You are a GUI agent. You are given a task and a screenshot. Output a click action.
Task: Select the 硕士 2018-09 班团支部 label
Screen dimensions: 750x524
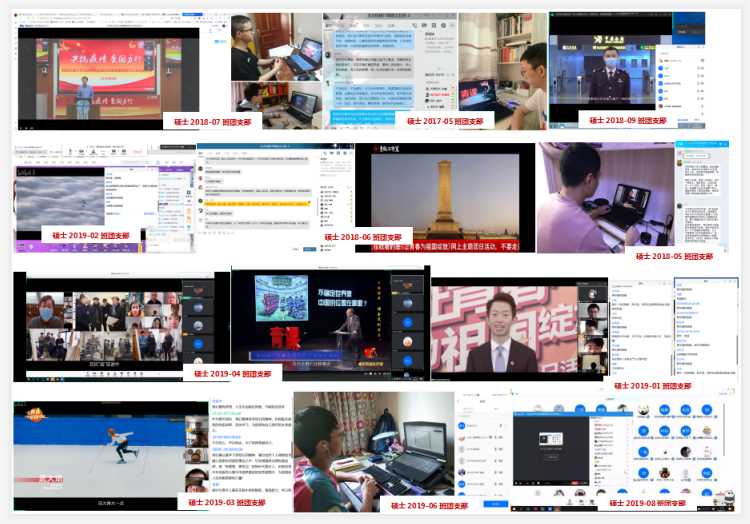point(628,120)
